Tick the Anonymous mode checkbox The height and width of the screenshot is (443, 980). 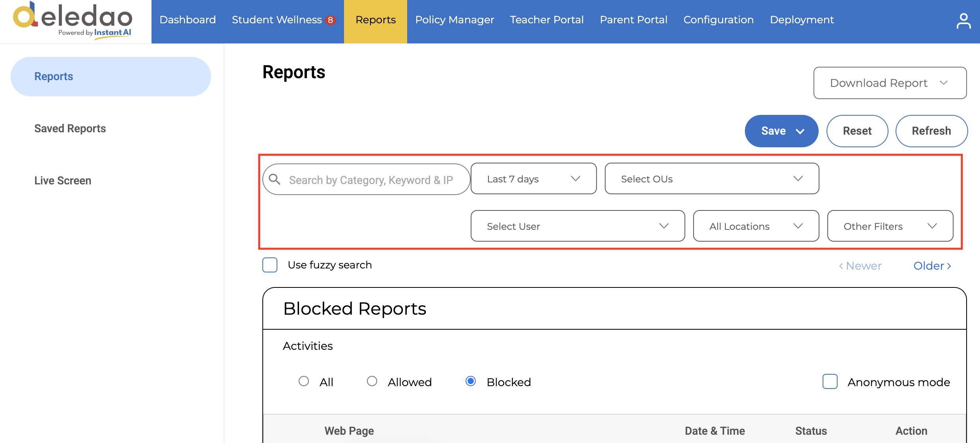830,382
